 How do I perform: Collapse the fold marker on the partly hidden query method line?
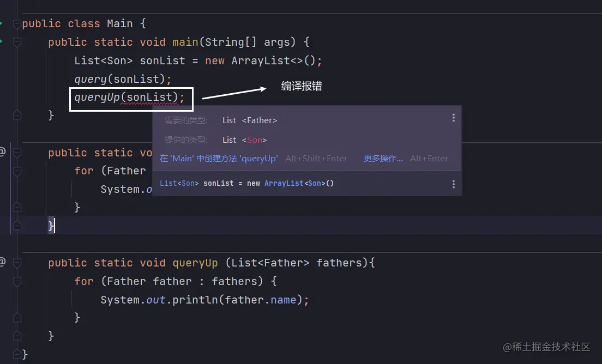(x=17, y=153)
